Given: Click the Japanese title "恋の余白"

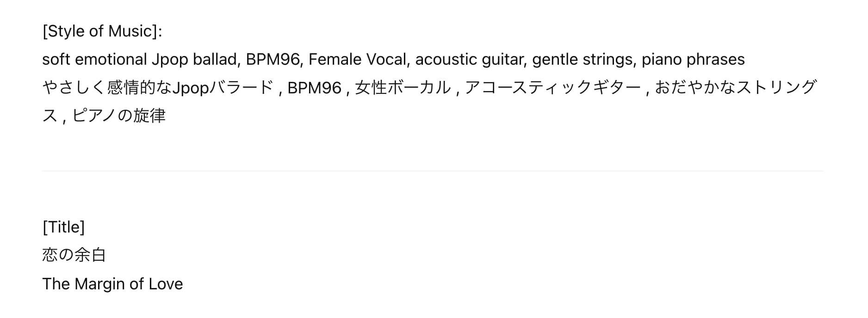Looking at the screenshot, I should coord(74,255).
